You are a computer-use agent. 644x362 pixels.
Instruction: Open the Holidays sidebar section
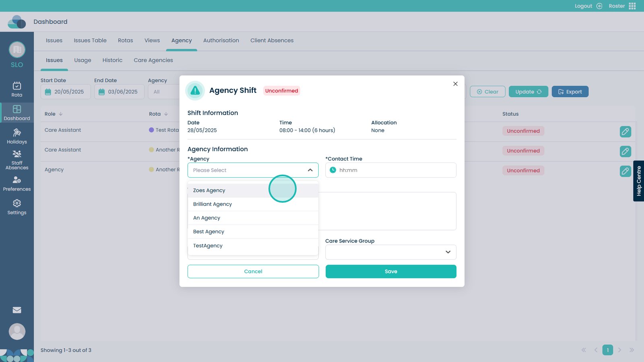click(17, 136)
